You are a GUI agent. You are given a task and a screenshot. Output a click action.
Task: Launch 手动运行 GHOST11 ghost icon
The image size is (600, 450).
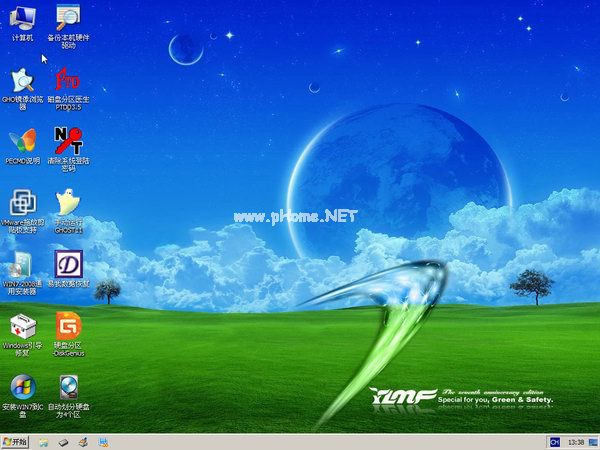pos(68,203)
